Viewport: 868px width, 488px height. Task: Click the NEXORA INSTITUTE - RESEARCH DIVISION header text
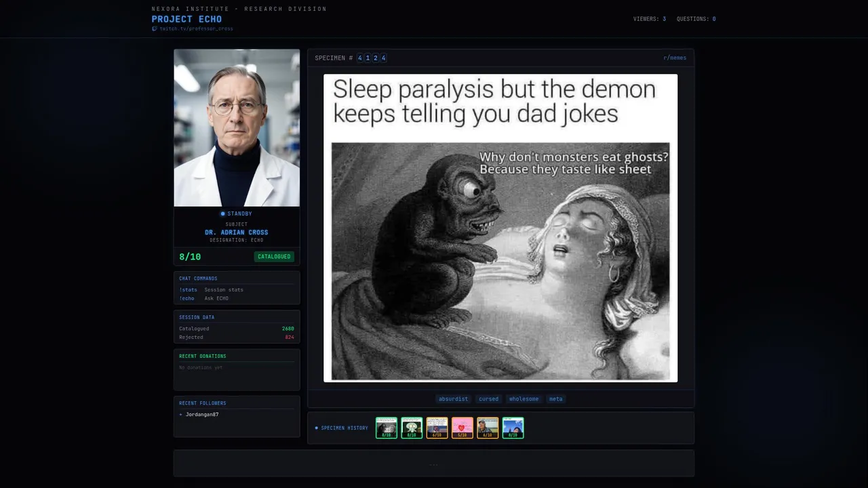click(239, 9)
